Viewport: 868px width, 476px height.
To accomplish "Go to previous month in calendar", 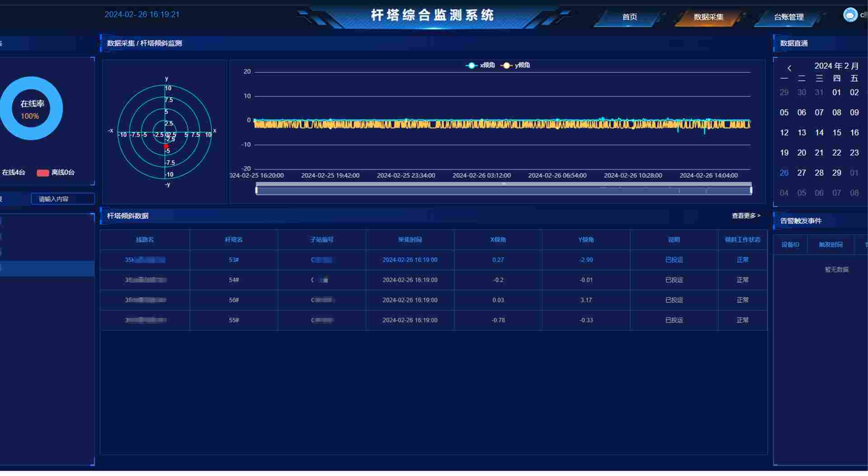I will [x=789, y=68].
